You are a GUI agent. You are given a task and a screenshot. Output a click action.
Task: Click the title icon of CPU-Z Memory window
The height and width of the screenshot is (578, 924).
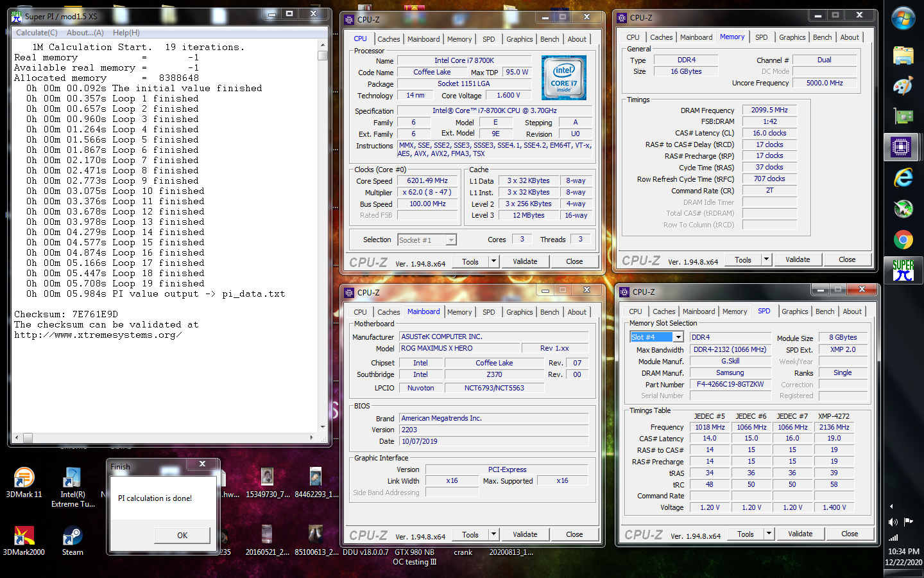coord(622,18)
